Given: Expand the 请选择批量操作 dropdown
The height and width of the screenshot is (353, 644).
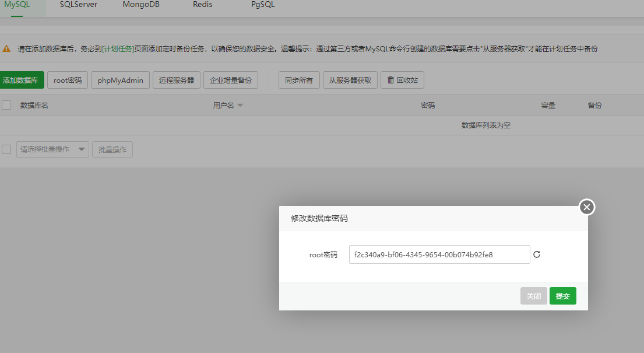Looking at the screenshot, I should click(52, 149).
